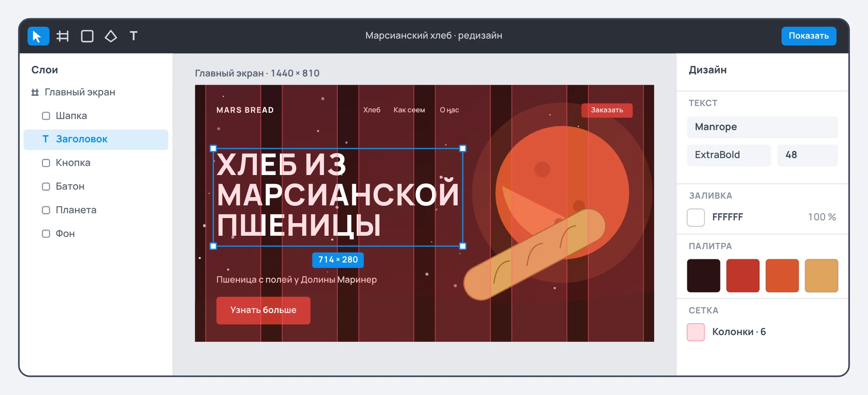Image resolution: width=868 pixels, height=395 pixels.
Task: Click the frame label Главный экран · 1440 × 810
Action: [x=257, y=73]
